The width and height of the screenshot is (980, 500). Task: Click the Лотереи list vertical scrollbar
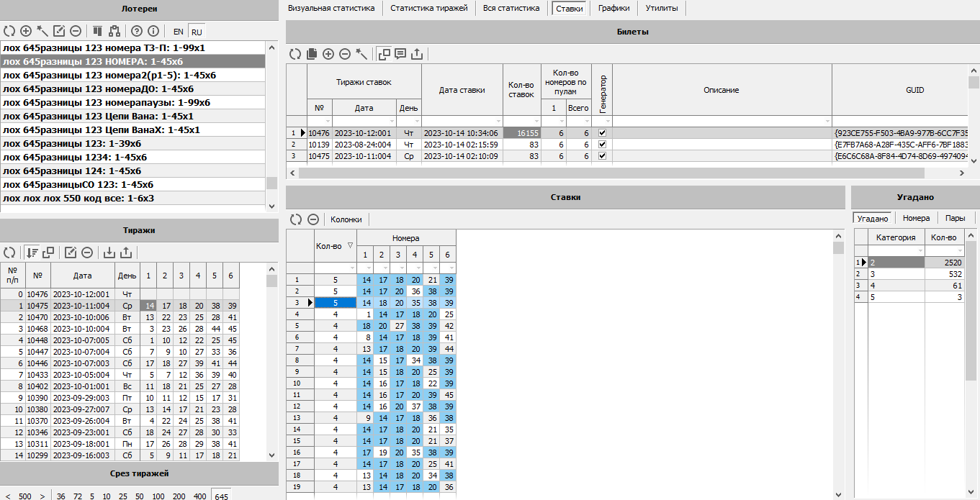(x=271, y=183)
